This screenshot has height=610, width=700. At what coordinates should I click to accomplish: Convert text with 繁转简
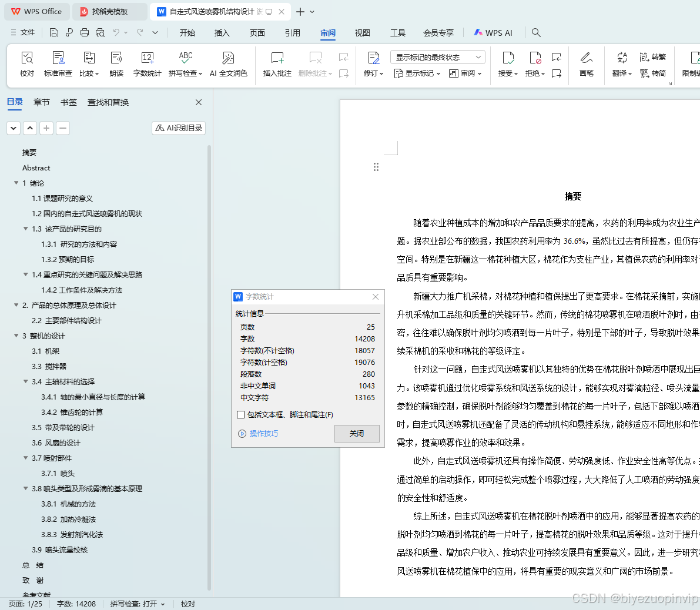(x=652, y=73)
